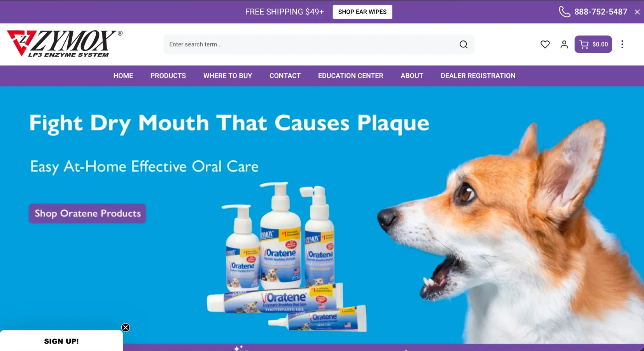This screenshot has height=351, width=644.
Task: Click the Zymox logo
Action: 65,44
